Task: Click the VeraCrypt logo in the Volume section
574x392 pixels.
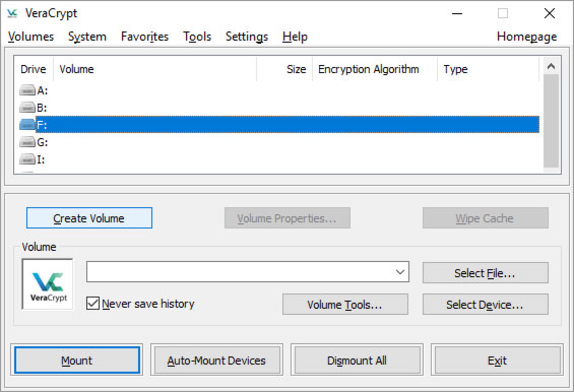Action: tap(47, 283)
